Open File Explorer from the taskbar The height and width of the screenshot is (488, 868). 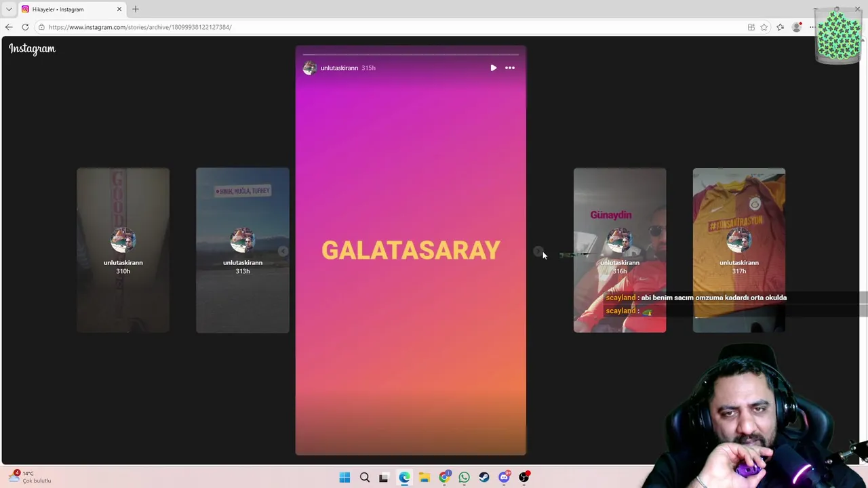pyautogui.click(x=424, y=477)
